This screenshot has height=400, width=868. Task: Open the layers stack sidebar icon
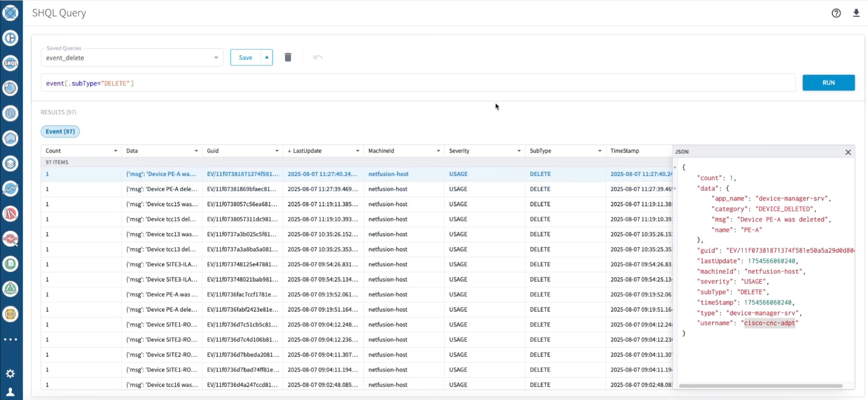[x=10, y=163]
